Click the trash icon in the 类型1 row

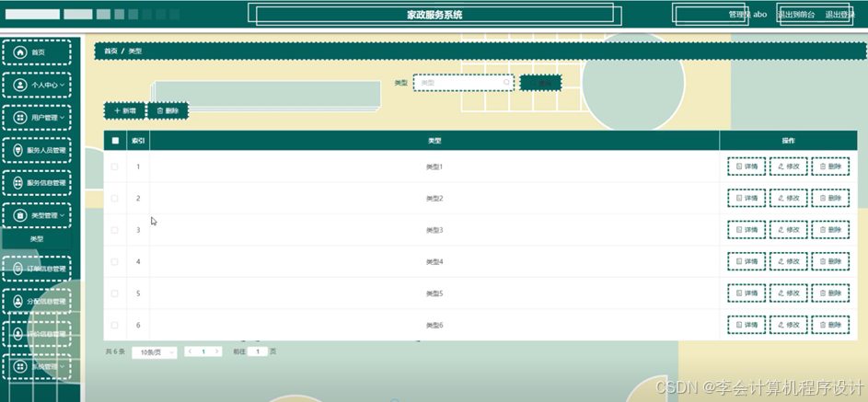pos(823,167)
